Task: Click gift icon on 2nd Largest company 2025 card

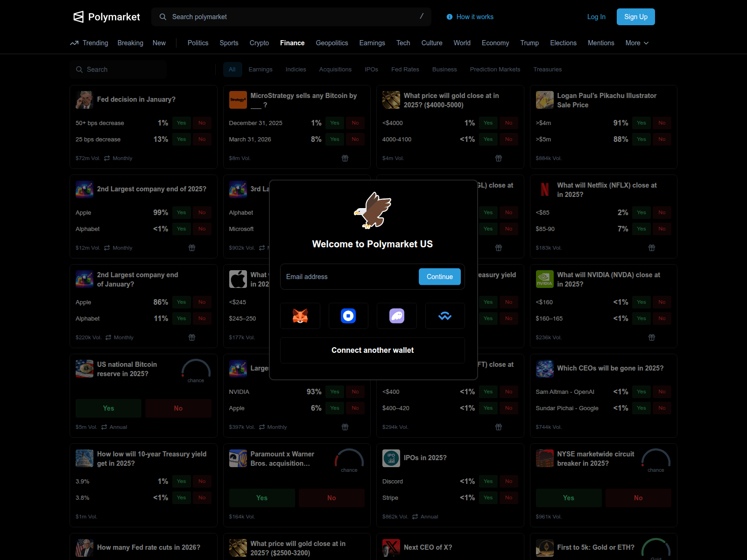Action: (x=192, y=248)
